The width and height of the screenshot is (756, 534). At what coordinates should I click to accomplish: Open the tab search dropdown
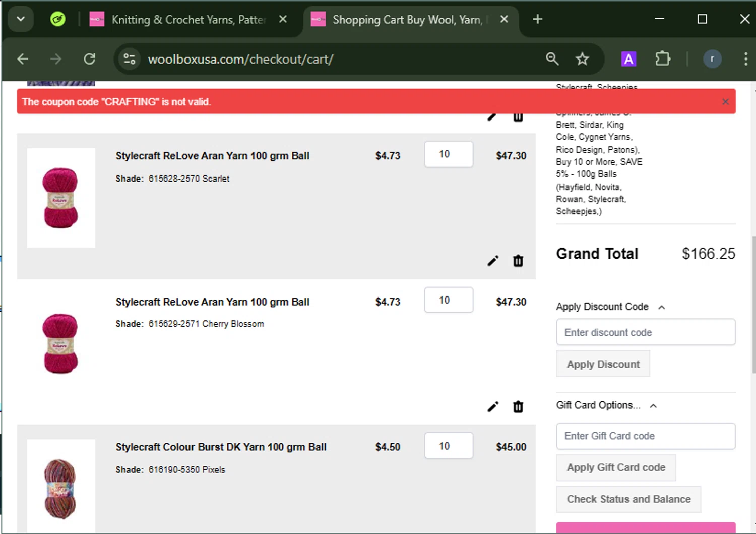click(x=21, y=19)
